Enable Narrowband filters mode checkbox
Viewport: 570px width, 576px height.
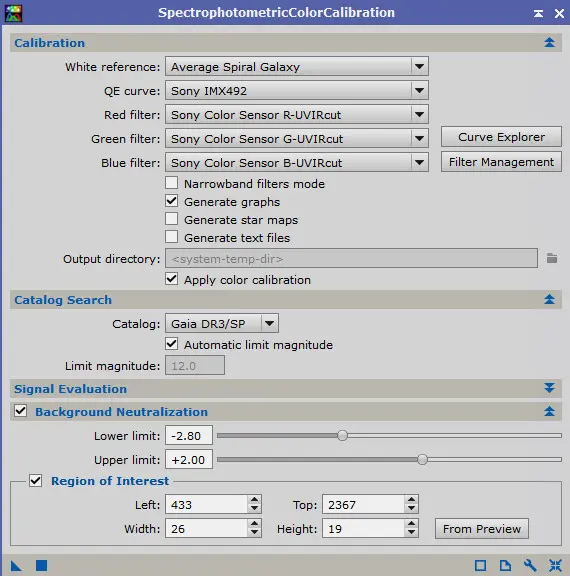(172, 183)
